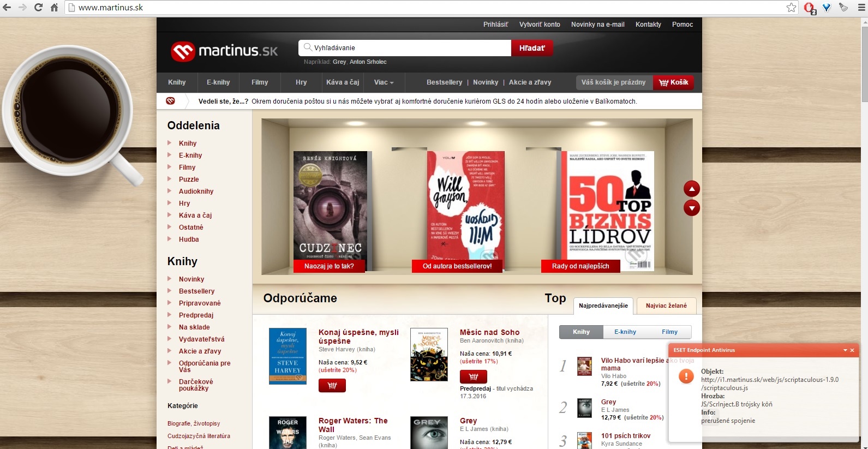868x449 pixels.
Task: Click carousel down arrow button
Action: [x=692, y=208]
